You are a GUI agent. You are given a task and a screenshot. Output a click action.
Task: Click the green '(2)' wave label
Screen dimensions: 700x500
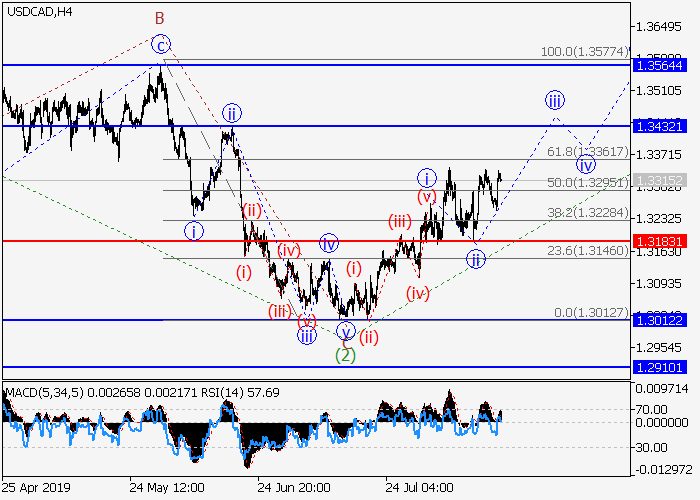tap(345, 354)
